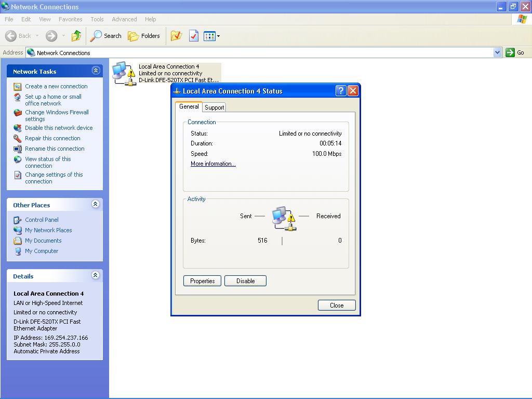Open the Advanced menu
The height and width of the screenshot is (399, 532).
[x=124, y=19]
